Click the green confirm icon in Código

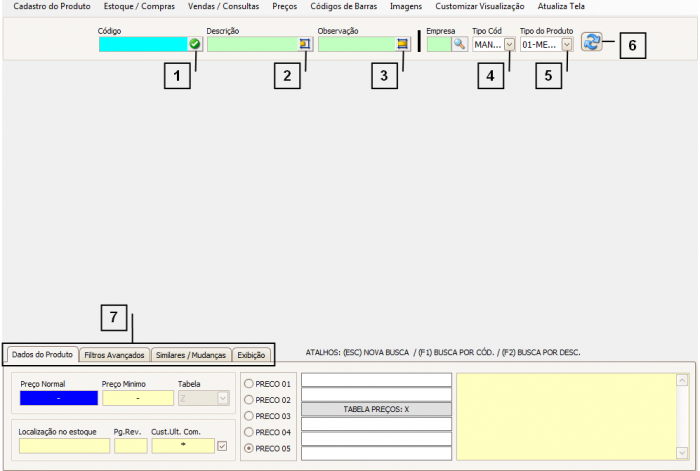pos(195,44)
